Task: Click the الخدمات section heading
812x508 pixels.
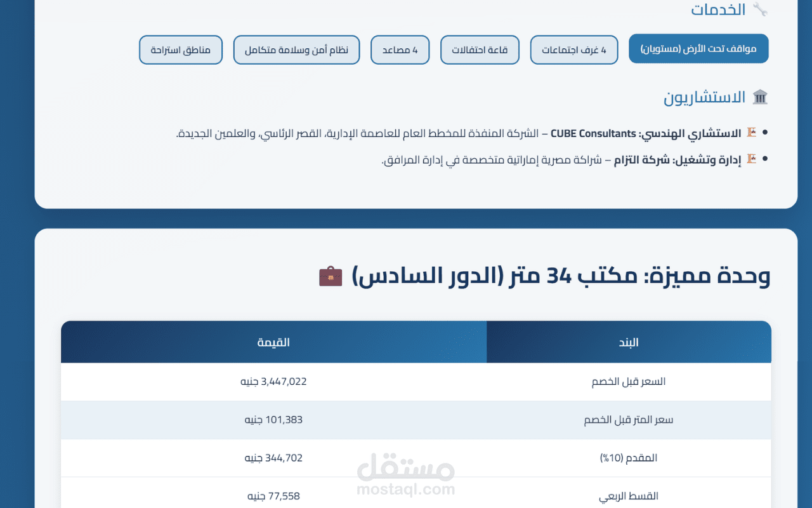Action: point(718,10)
